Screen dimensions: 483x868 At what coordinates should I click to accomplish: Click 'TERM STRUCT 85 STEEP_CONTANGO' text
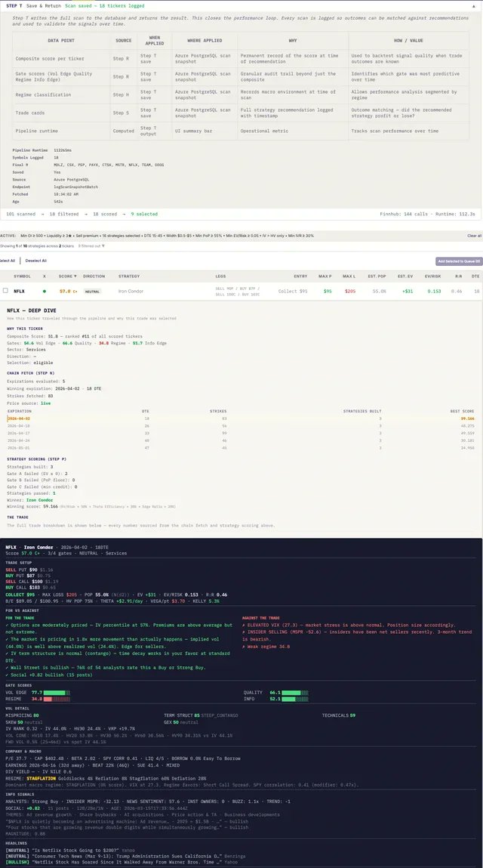pos(201,715)
